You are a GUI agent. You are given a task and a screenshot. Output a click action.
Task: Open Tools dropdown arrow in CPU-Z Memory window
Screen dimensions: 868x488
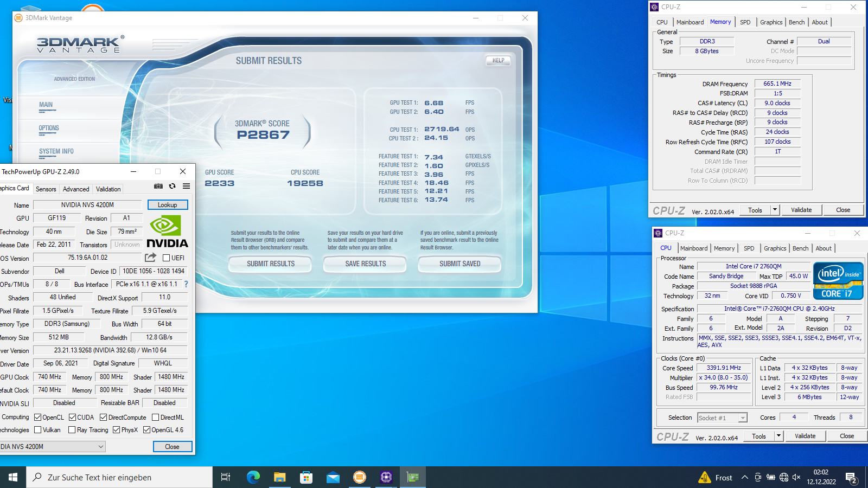point(775,210)
